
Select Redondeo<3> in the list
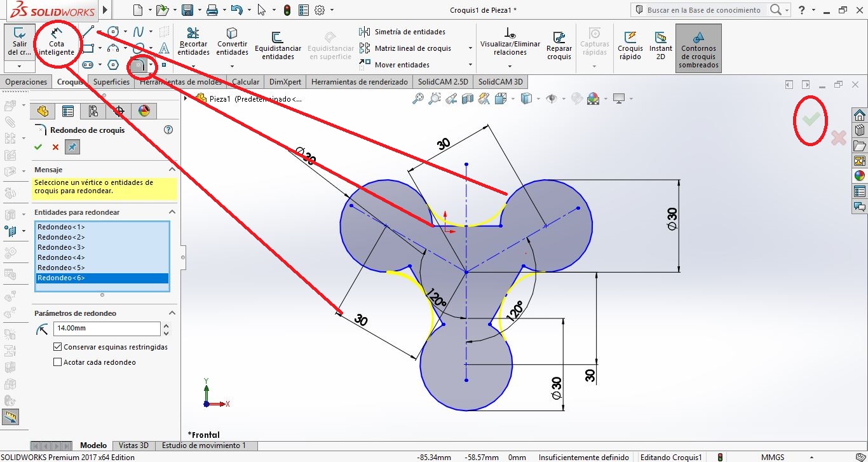(x=102, y=247)
